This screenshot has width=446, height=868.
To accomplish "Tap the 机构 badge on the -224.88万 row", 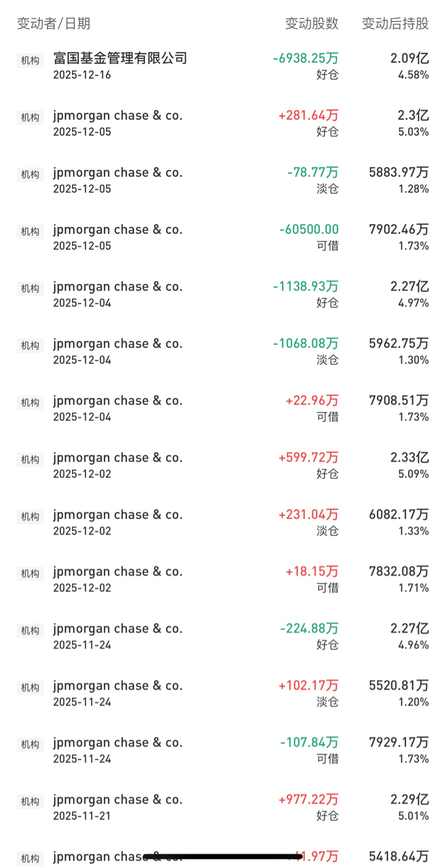I will click(30, 631).
